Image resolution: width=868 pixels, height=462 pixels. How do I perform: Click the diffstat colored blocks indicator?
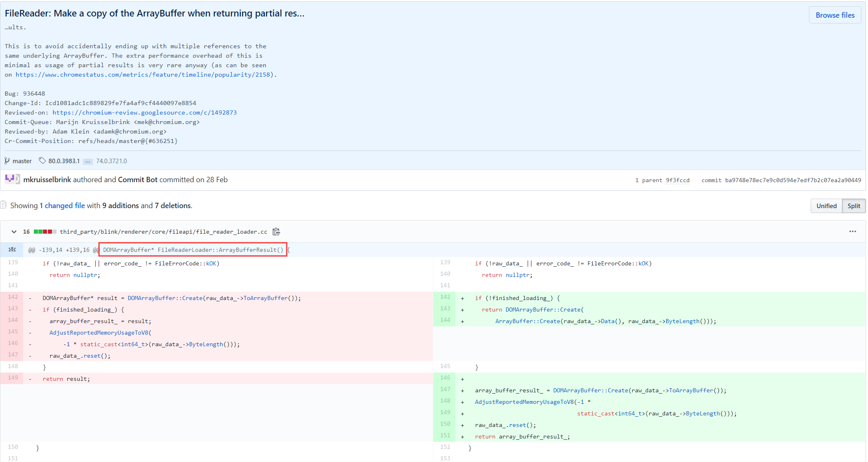[x=45, y=232]
